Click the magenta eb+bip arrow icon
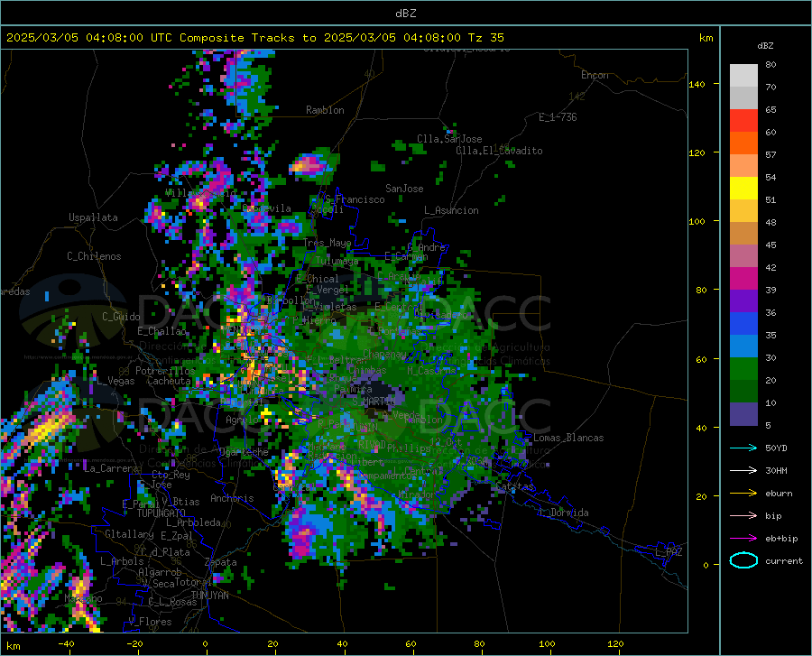 pos(743,539)
